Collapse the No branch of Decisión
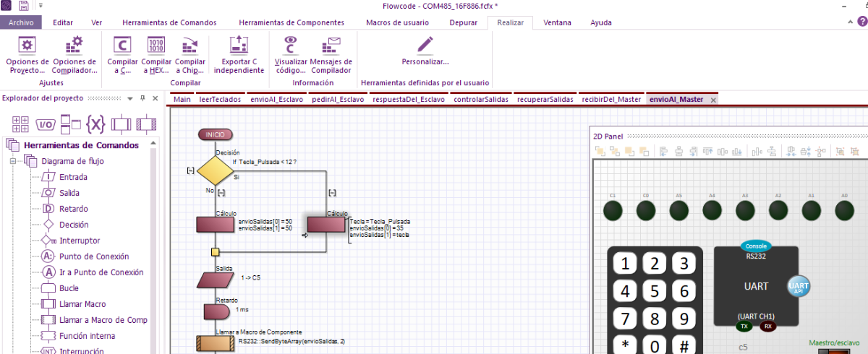The height and width of the screenshot is (354, 868). [x=221, y=194]
